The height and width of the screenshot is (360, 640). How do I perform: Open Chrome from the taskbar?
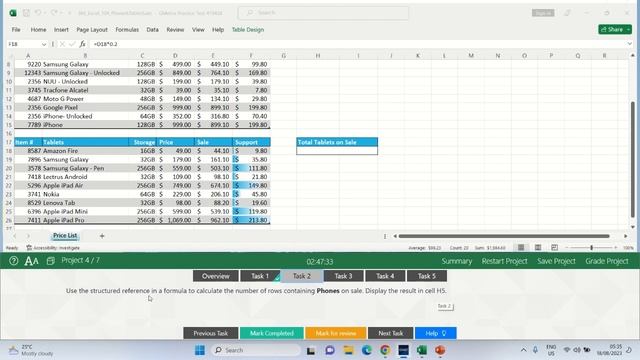click(x=385, y=350)
